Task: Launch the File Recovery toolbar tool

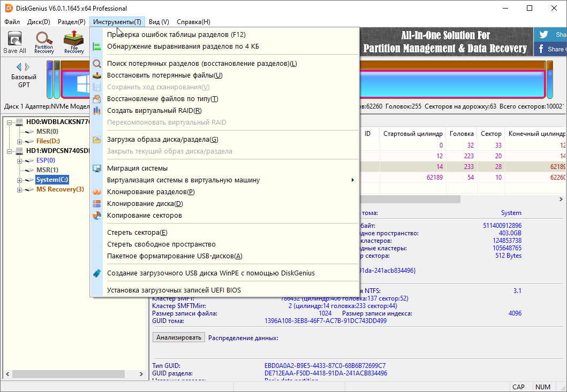Action: point(74,42)
